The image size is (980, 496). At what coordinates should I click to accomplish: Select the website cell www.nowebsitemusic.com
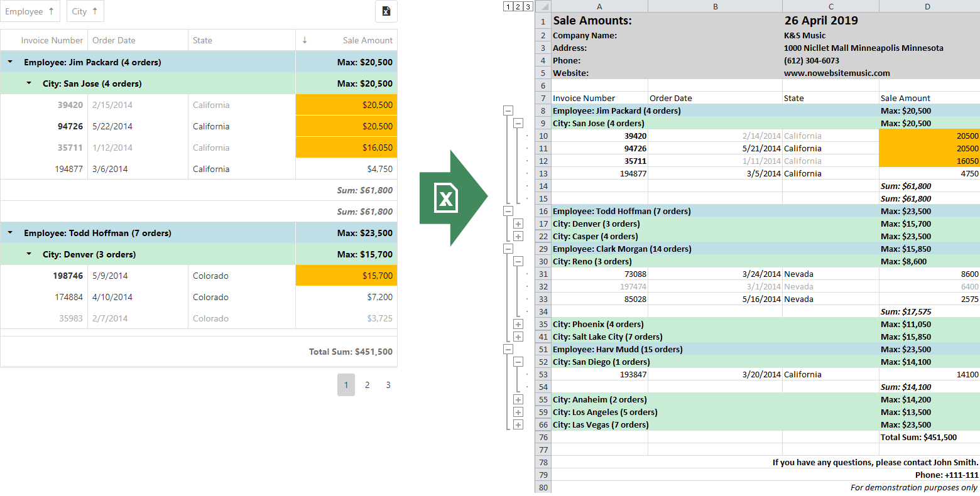tap(837, 73)
